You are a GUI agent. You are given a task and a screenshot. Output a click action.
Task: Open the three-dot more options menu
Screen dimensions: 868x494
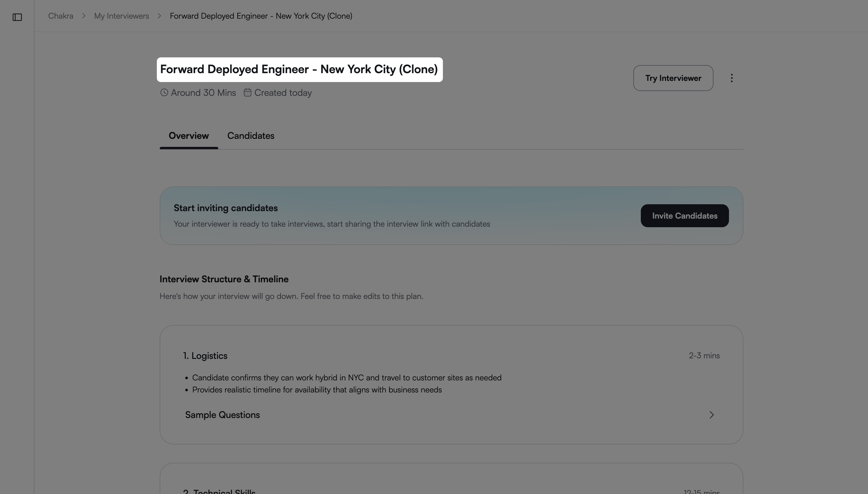(732, 78)
